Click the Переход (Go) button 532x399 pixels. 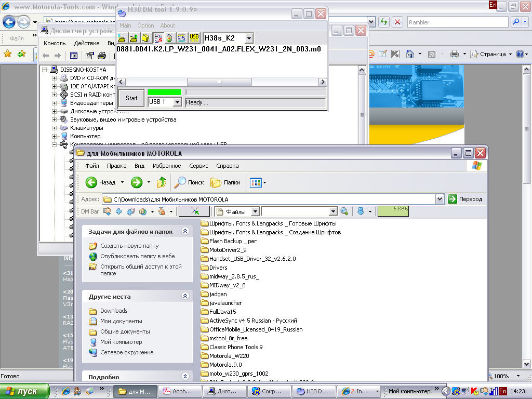click(465, 199)
